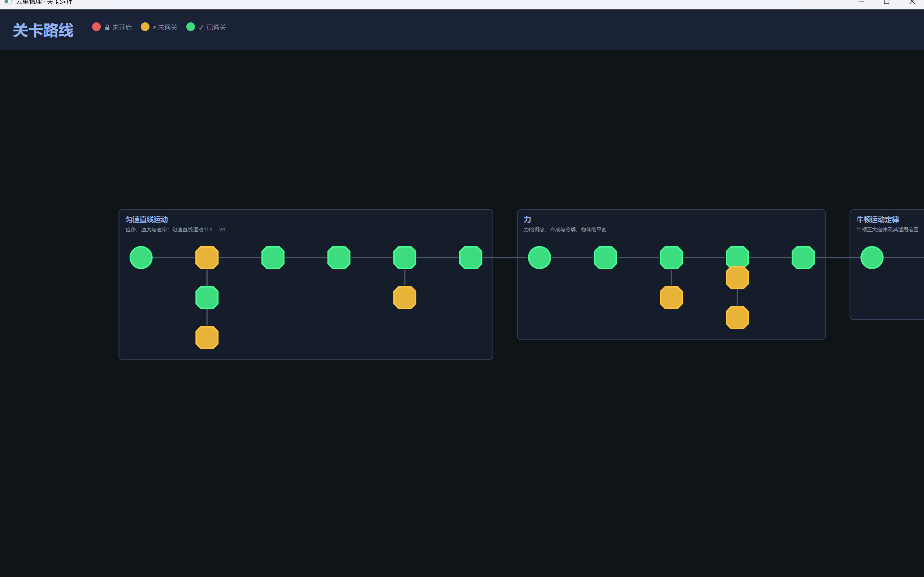This screenshot has width=924, height=577.
Task: Select the orange node overlapping 力's fourth green node
Action: point(737,278)
